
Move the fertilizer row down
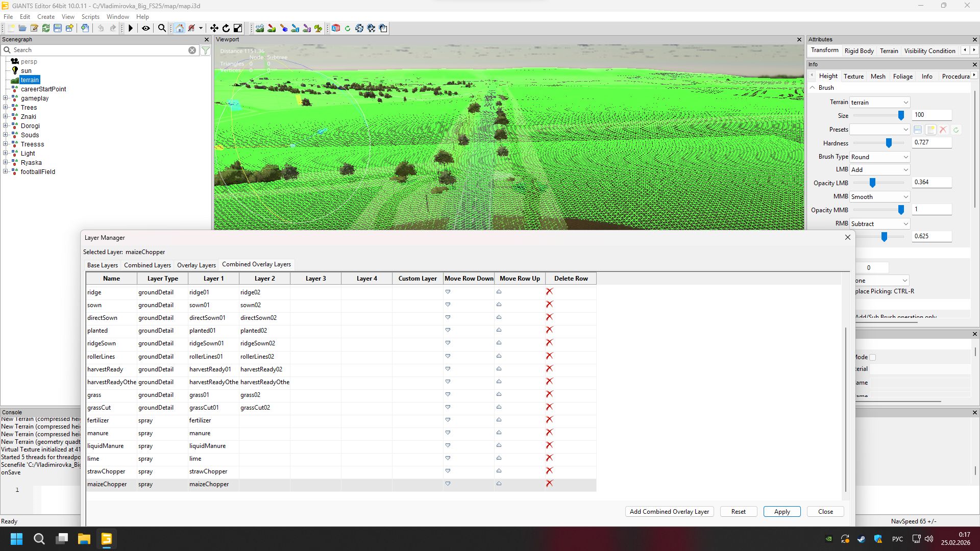[448, 420]
